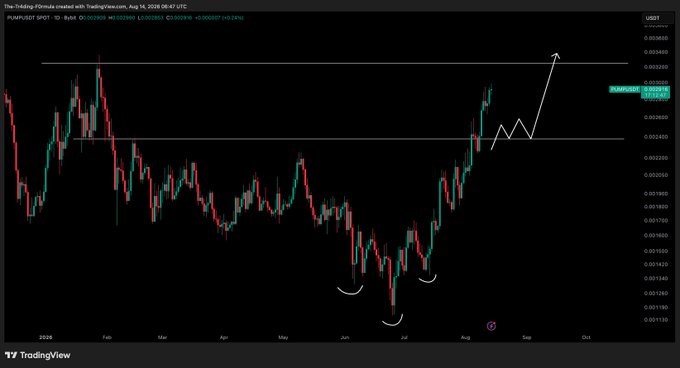The image size is (680, 368).
Task: Select the lower horizontal support line near 0.002400
Action: click(349, 139)
